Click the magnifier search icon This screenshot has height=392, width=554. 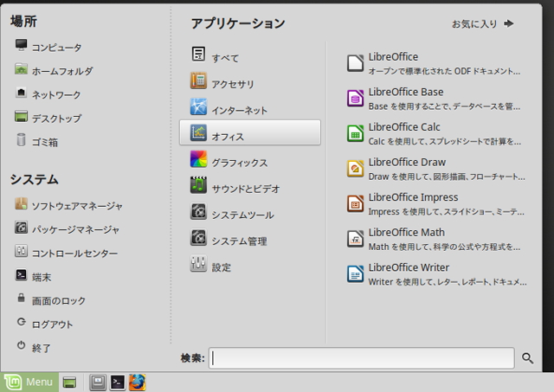point(527,358)
